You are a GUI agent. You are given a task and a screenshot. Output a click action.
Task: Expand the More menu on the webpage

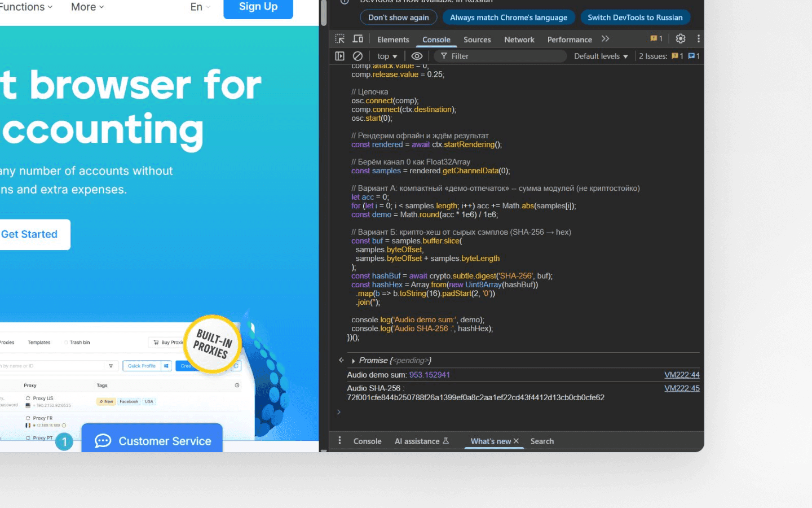87,7
